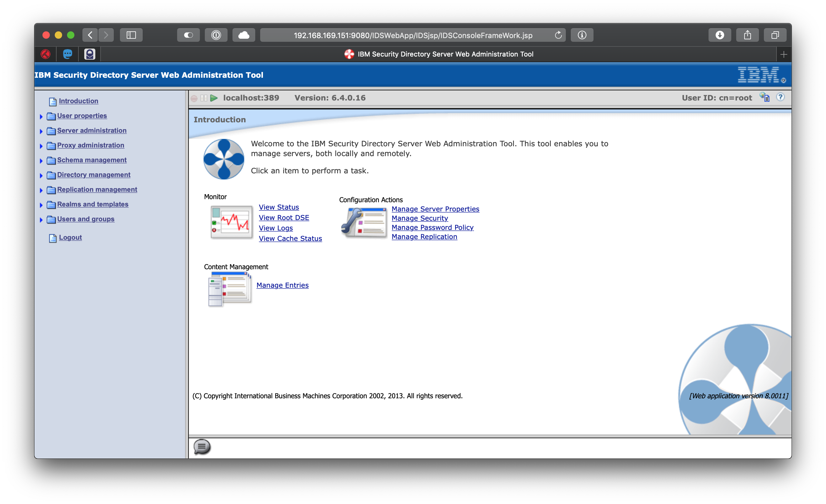Stop the server with the red stop icon
Viewport: 826px width, 504px height.
point(195,97)
